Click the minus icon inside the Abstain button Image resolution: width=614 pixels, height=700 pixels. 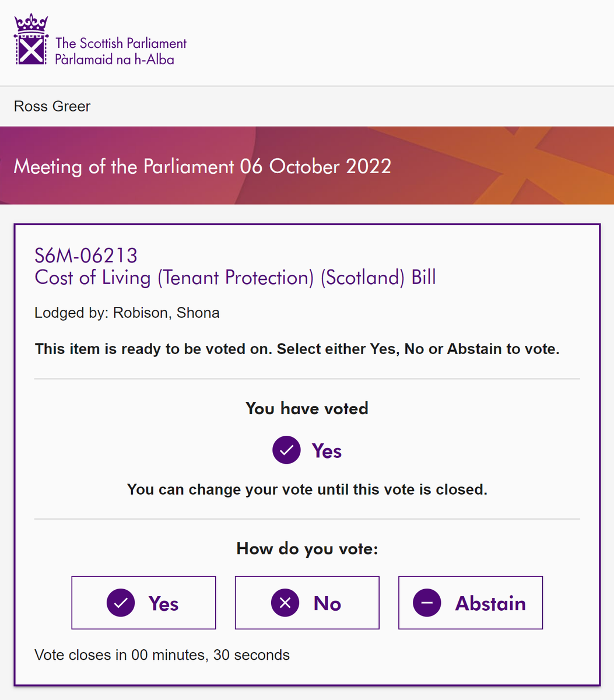427,603
